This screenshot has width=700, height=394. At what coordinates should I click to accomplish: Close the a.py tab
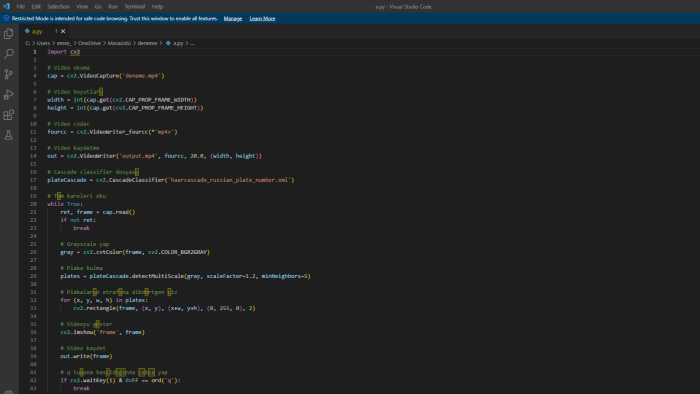pos(63,31)
